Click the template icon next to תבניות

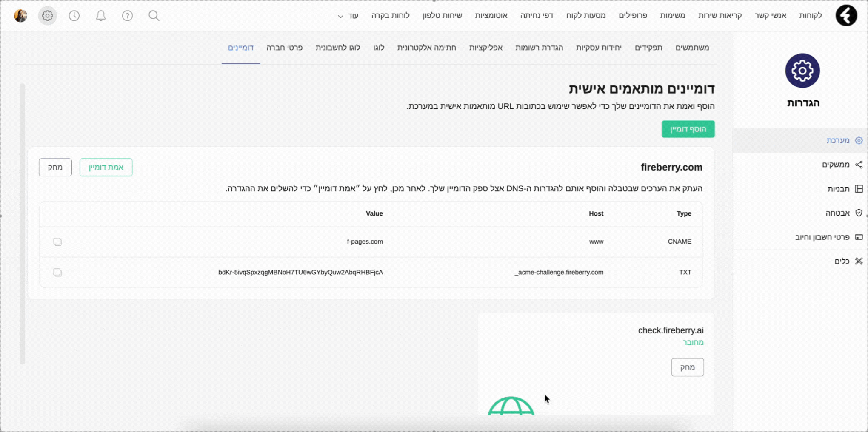(x=859, y=189)
